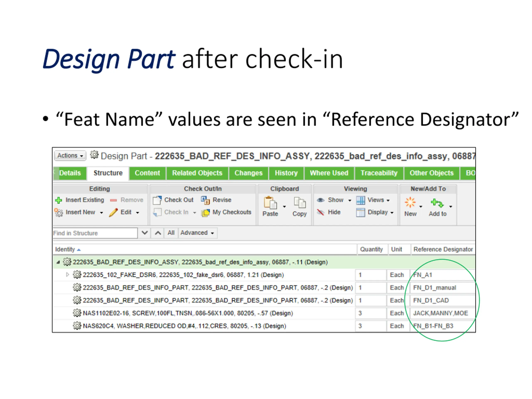Screen dimensions: 532x399
Task: Click the Insert Existing plus icon
Action: coord(58,200)
